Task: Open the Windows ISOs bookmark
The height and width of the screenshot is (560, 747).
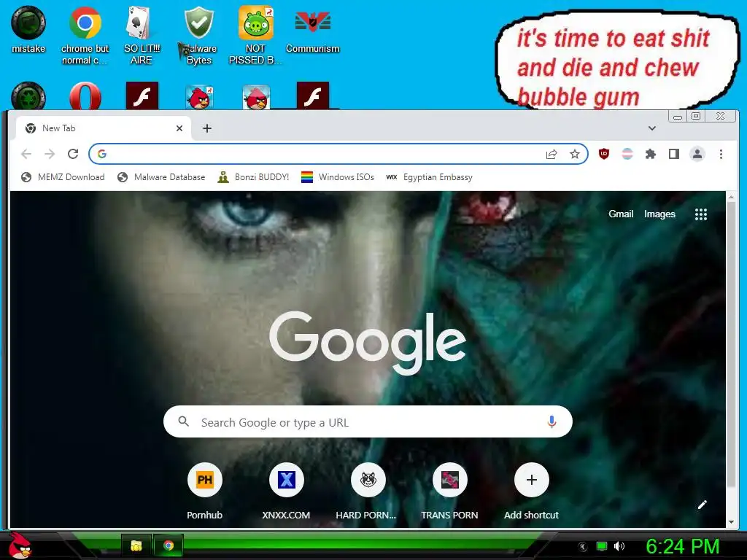Action: [338, 177]
